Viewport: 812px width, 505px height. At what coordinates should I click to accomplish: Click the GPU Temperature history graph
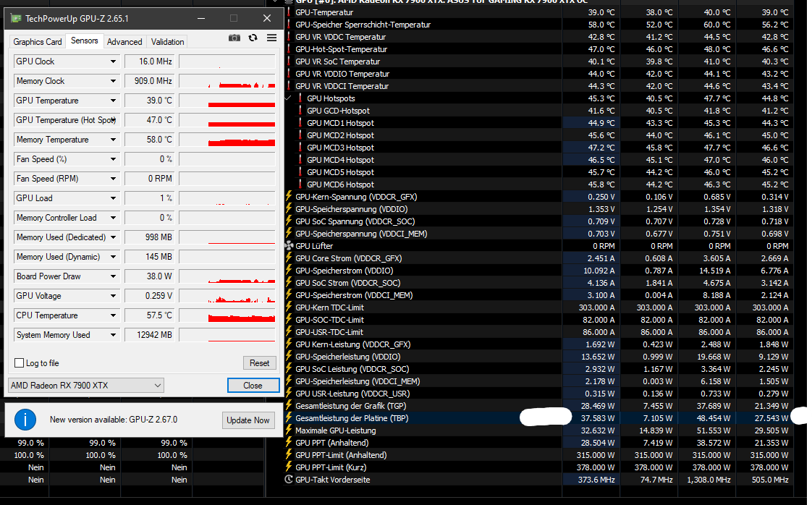227,101
